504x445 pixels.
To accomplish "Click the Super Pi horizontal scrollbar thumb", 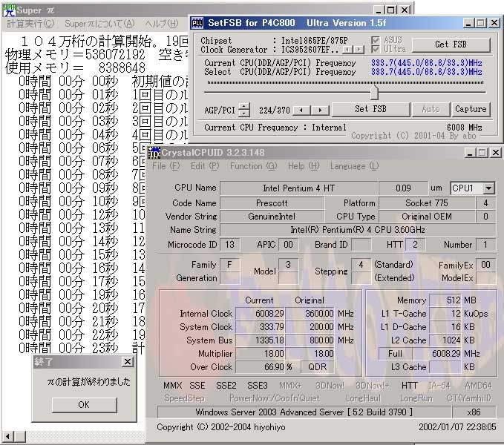I will 20,436.
